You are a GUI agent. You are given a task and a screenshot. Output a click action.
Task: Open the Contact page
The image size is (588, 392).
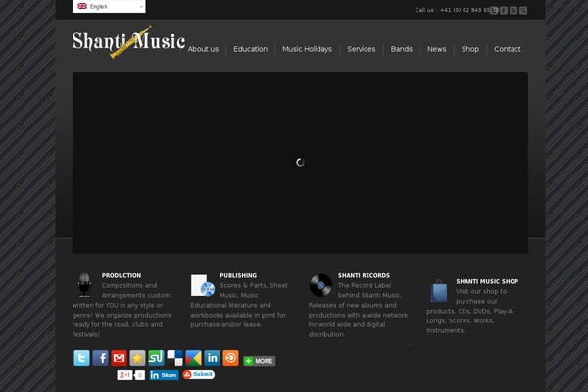click(x=508, y=49)
